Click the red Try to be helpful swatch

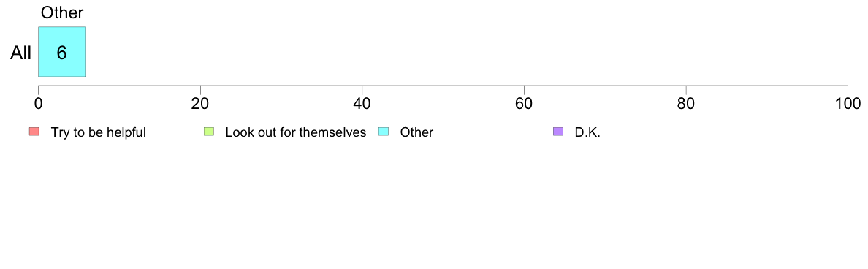(x=34, y=132)
